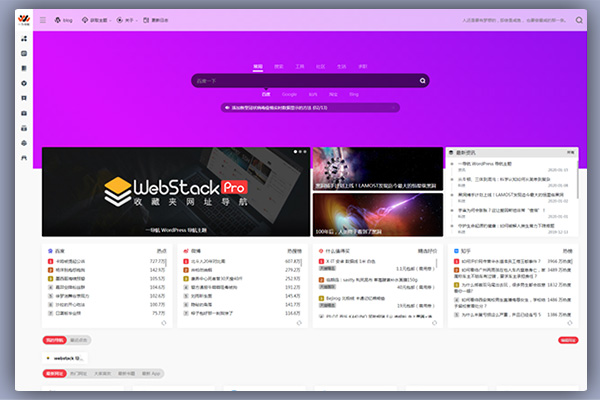This screenshot has height=400, width=600.
Task: Open the webstack bookmark card
Action: (65, 358)
